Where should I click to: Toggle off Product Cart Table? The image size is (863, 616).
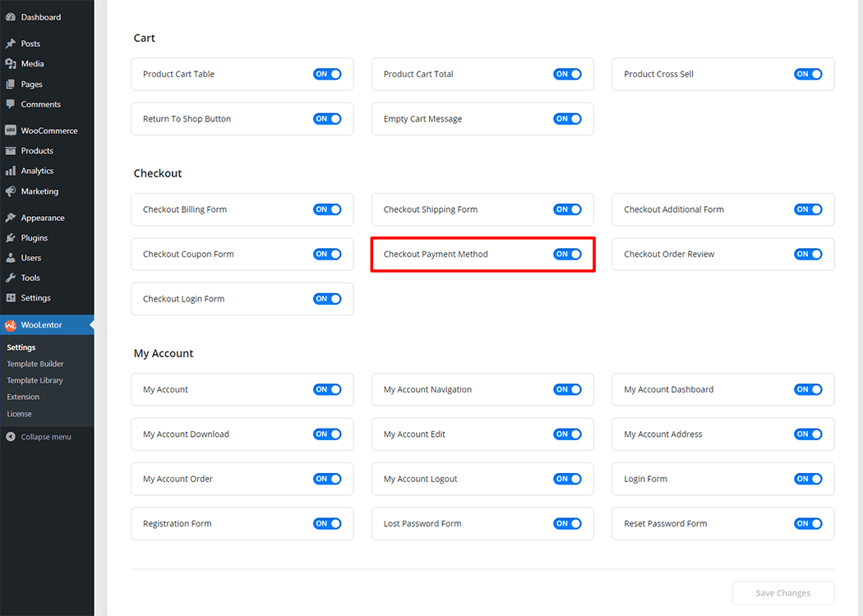(x=326, y=74)
